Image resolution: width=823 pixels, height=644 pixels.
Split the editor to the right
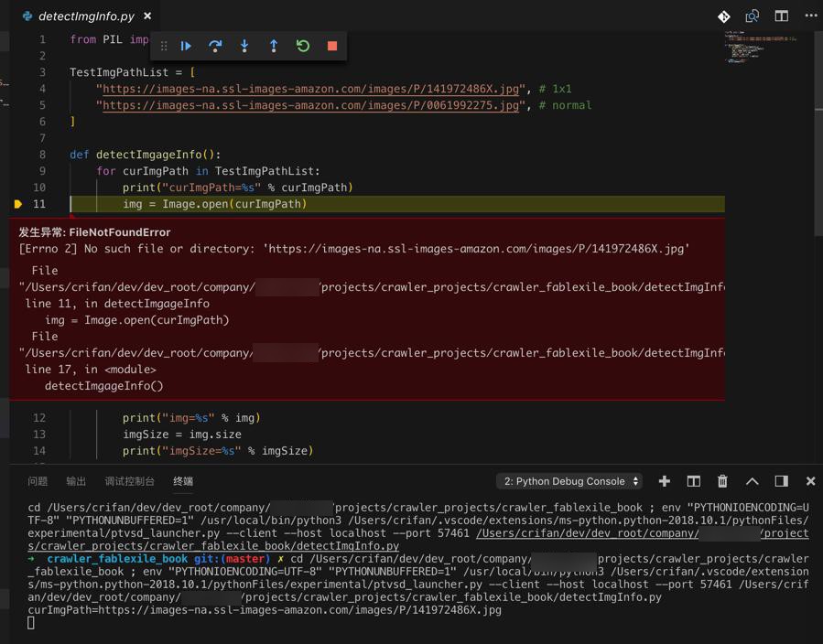[782, 16]
